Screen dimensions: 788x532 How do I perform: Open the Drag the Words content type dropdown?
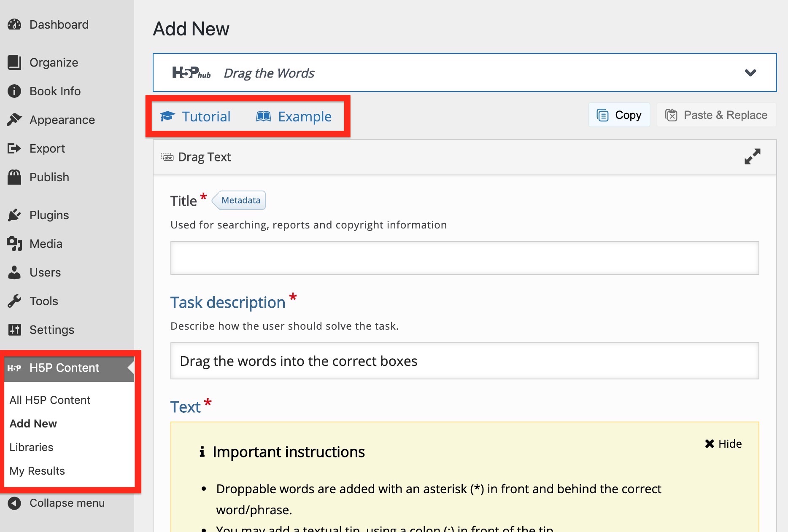click(x=750, y=73)
